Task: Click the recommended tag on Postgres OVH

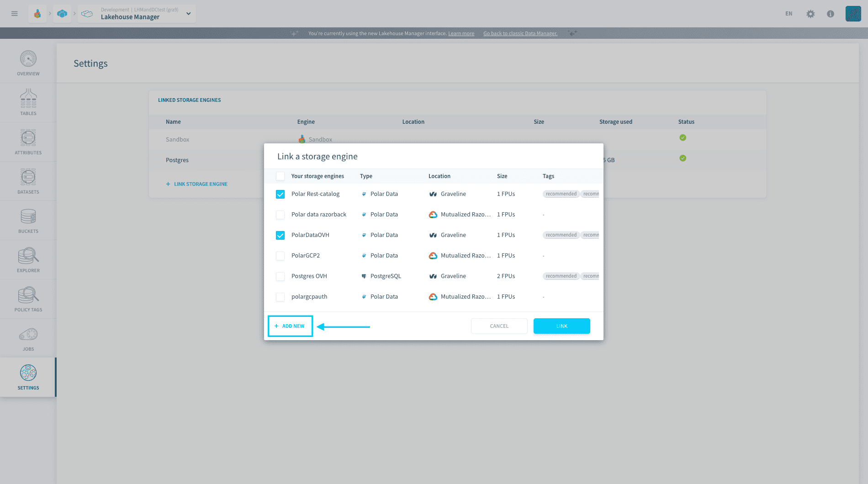Action: [561, 276]
